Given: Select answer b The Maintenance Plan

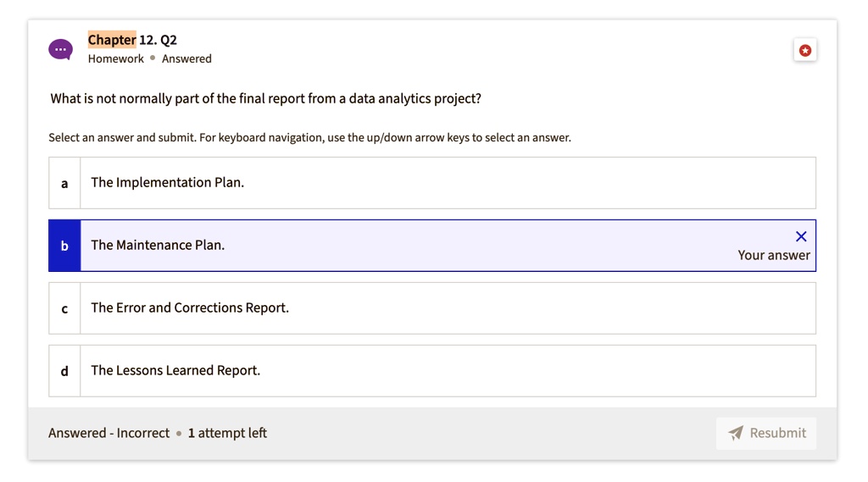Looking at the screenshot, I should click(x=432, y=245).
